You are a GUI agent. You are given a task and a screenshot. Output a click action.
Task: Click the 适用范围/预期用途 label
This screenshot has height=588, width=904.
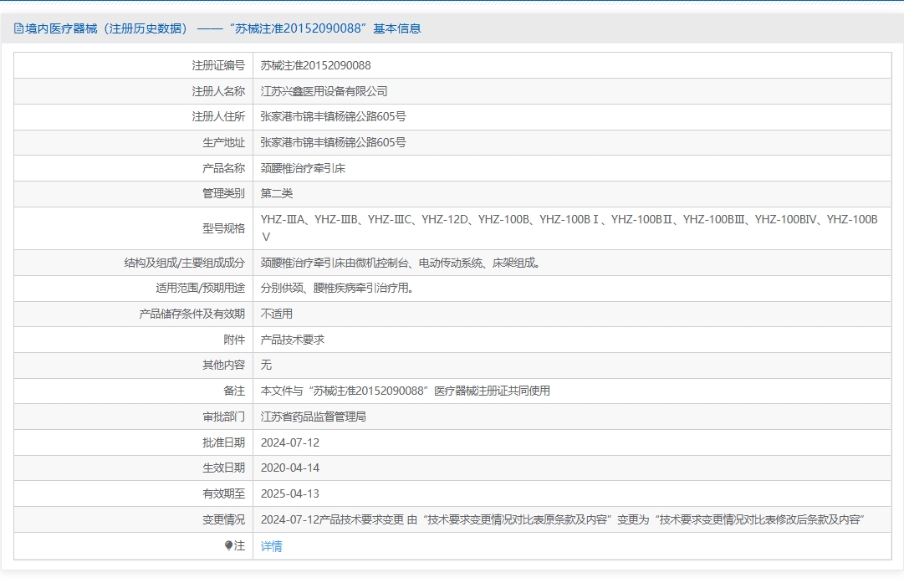[x=200, y=288]
